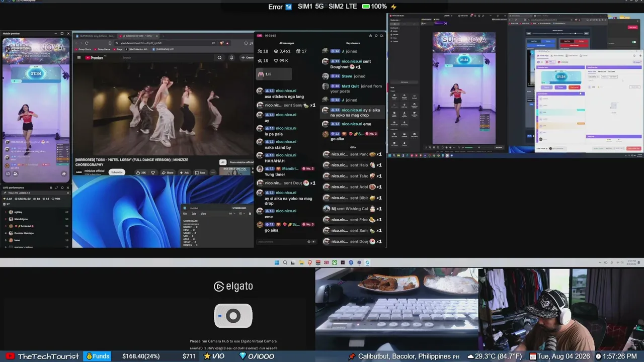
Task: Click the people icon in Mobile preview
Action: pyautogui.click(x=15, y=174)
